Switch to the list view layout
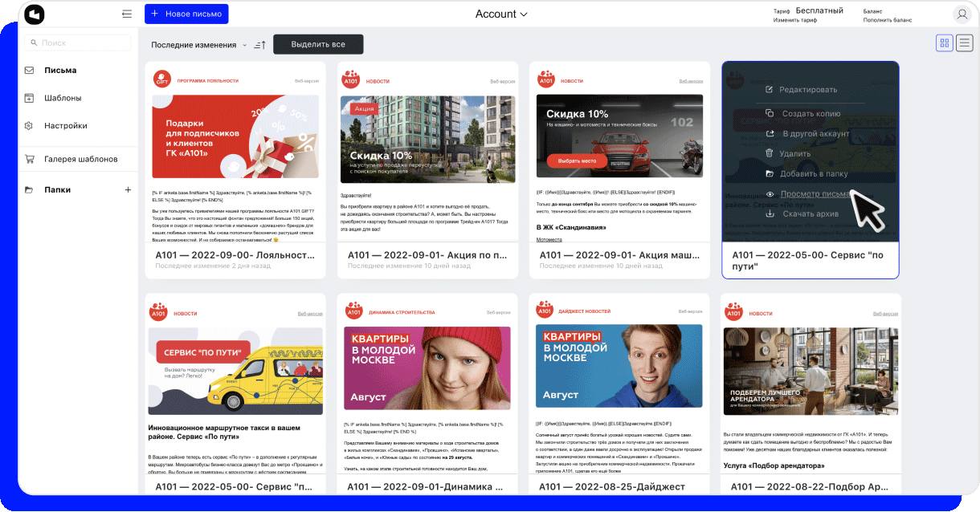This screenshot has height=512, width=980. pyautogui.click(x=965, y=43)
